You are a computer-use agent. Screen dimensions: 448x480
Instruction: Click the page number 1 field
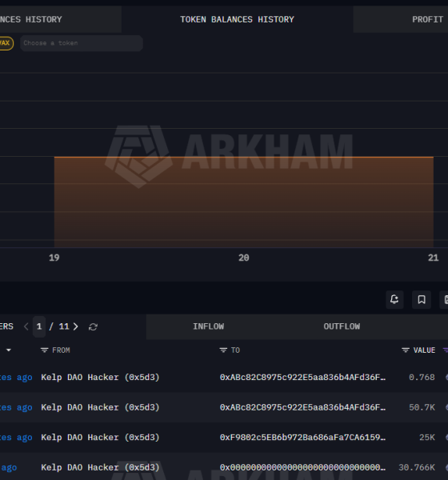[39, 326]
